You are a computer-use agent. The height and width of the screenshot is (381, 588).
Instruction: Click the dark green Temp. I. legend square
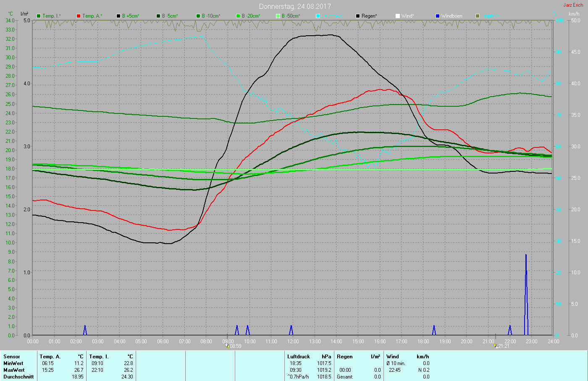pyautogui.click(x=39, y=16)
